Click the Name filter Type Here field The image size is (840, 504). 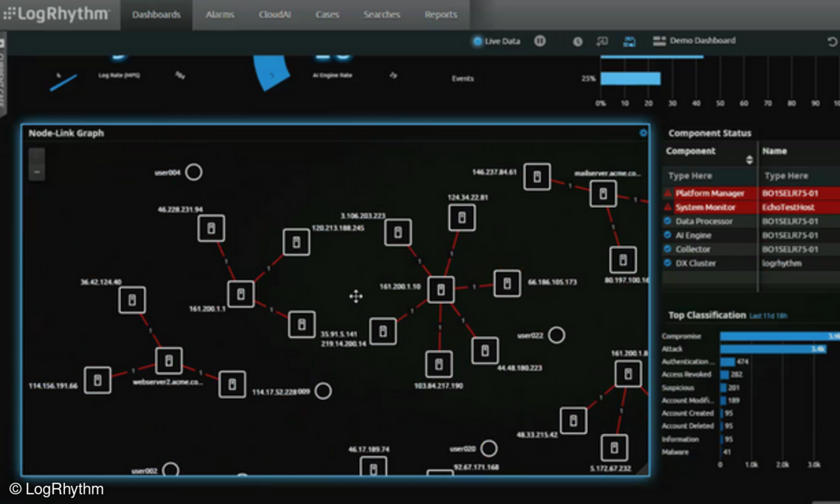(800, 176)
